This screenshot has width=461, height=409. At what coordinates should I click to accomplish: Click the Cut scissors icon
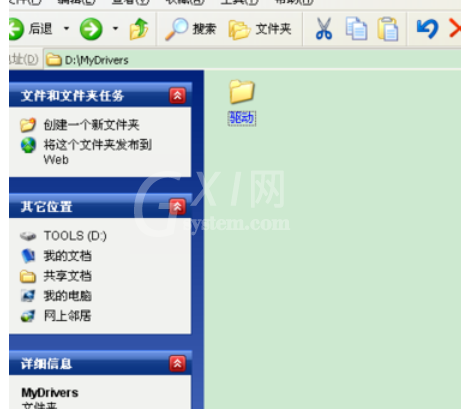324,29
